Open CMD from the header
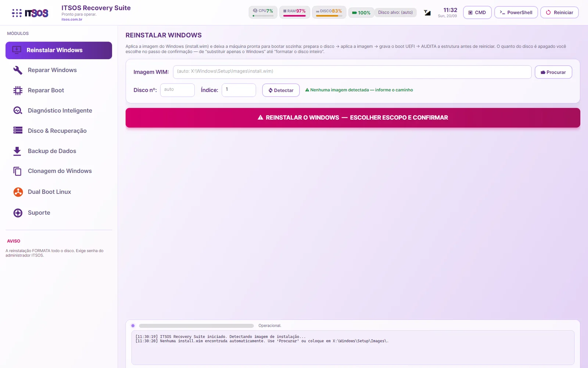 click(477, 13)
